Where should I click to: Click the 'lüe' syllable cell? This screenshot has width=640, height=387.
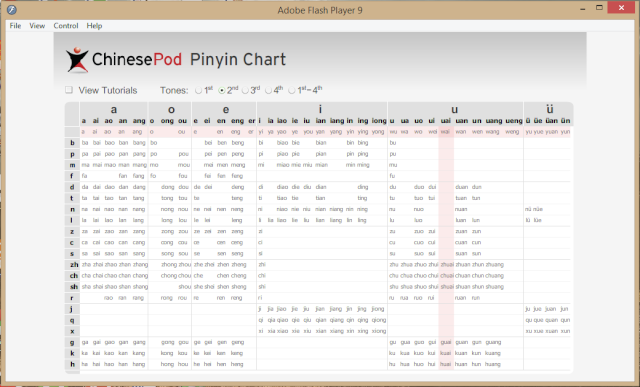point(537,220)
